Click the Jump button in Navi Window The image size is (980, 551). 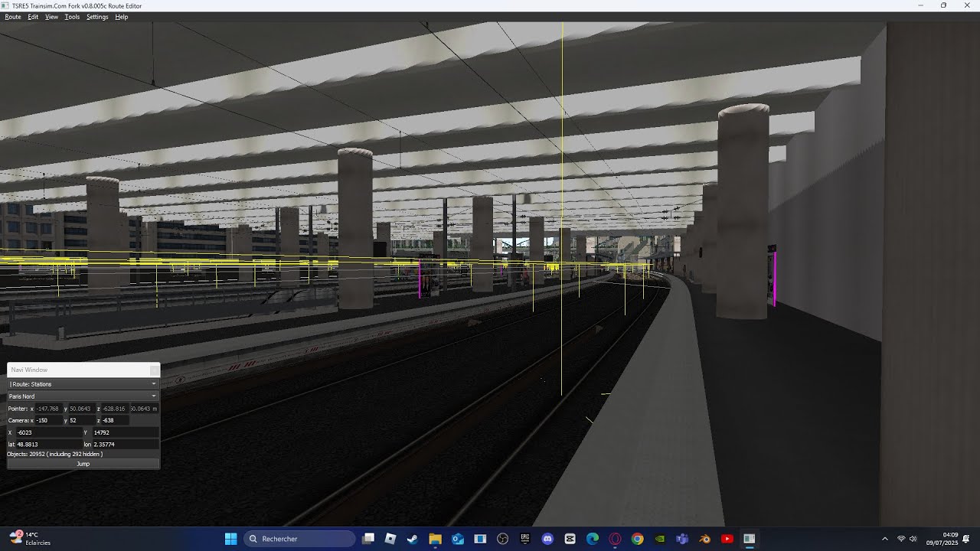point(83,464)
